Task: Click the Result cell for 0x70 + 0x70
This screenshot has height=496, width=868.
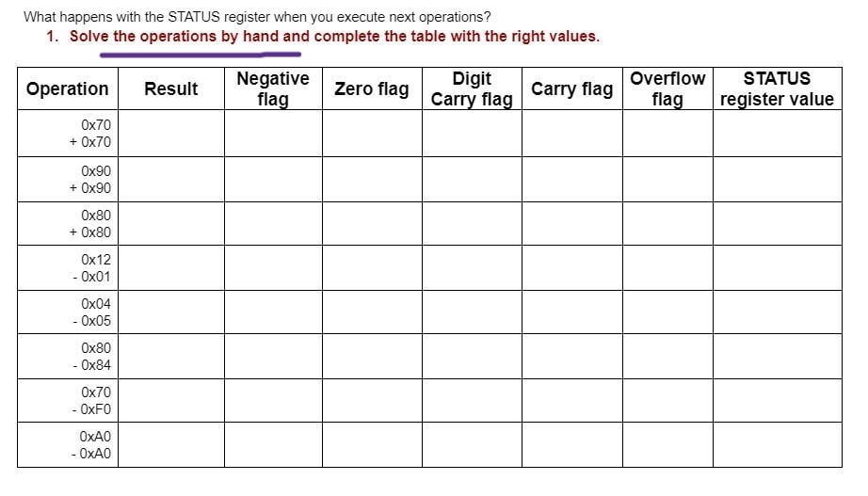Action: tap(171, 134)
